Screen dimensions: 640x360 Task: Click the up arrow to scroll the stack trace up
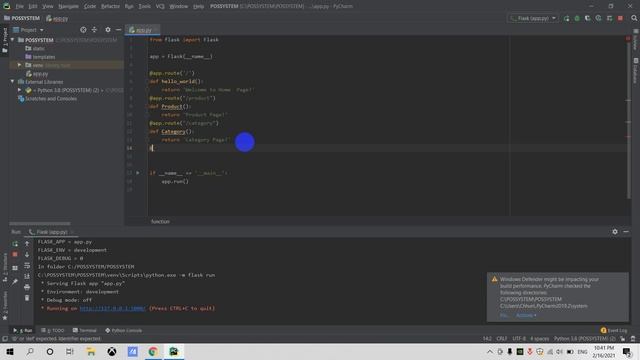point(27,244)
